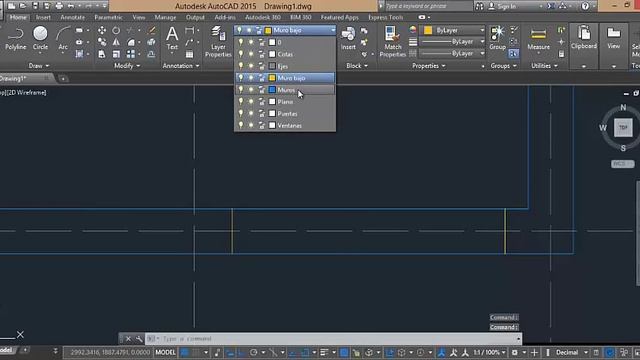Open Layer Properties manager
640x360 pixels.
(218, 41)
